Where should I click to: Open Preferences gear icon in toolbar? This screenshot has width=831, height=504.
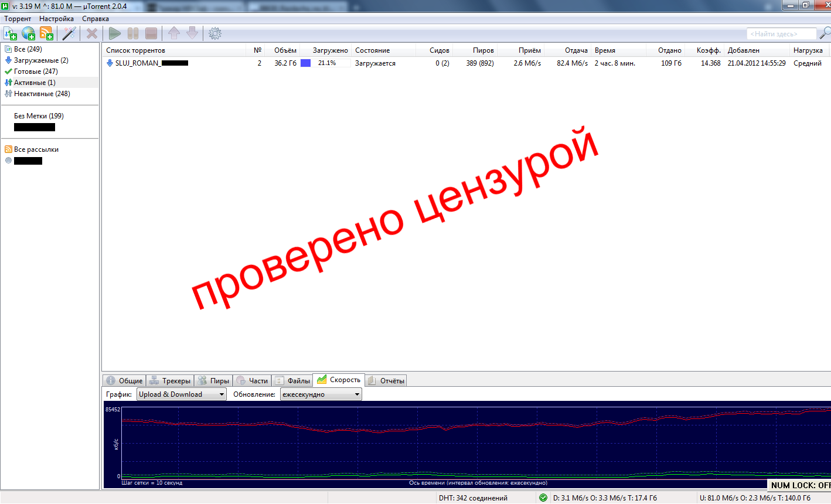[x=215, y=33]
